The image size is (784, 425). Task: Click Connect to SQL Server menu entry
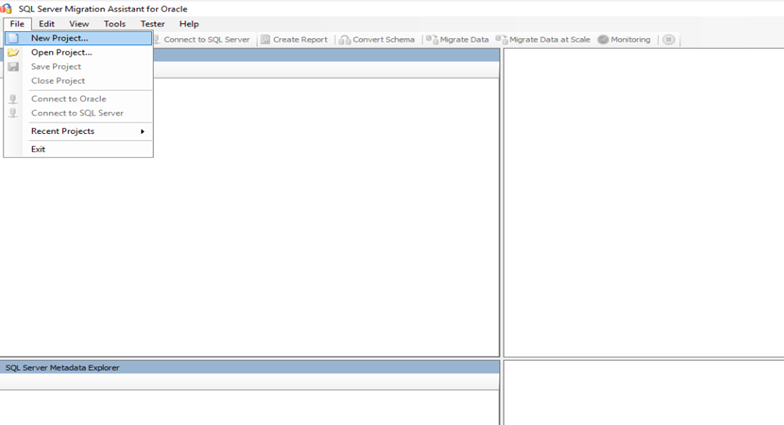(x=78, y=113)
